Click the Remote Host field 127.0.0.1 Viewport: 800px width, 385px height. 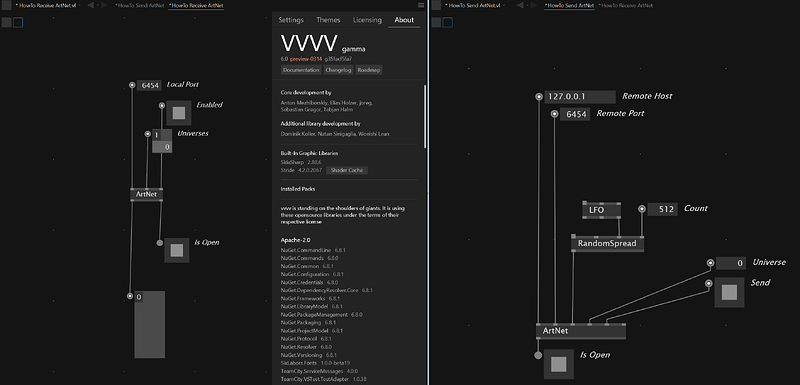tap(580, 96)
